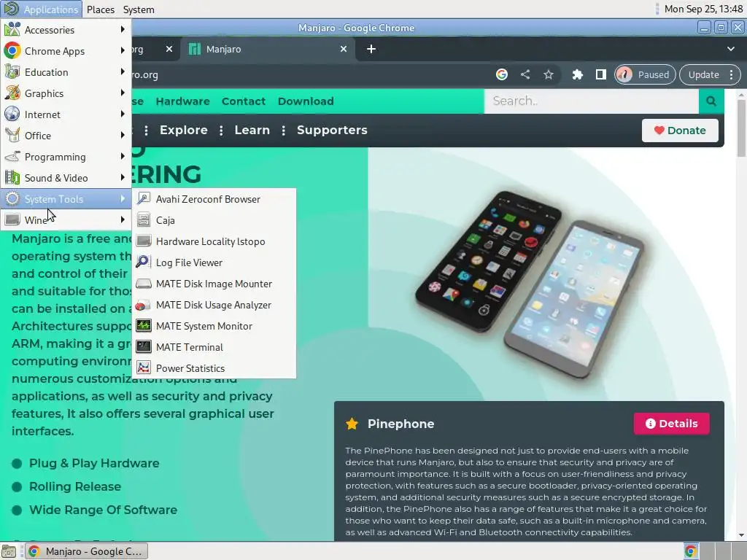Click the Office category icon

[12, 135]
